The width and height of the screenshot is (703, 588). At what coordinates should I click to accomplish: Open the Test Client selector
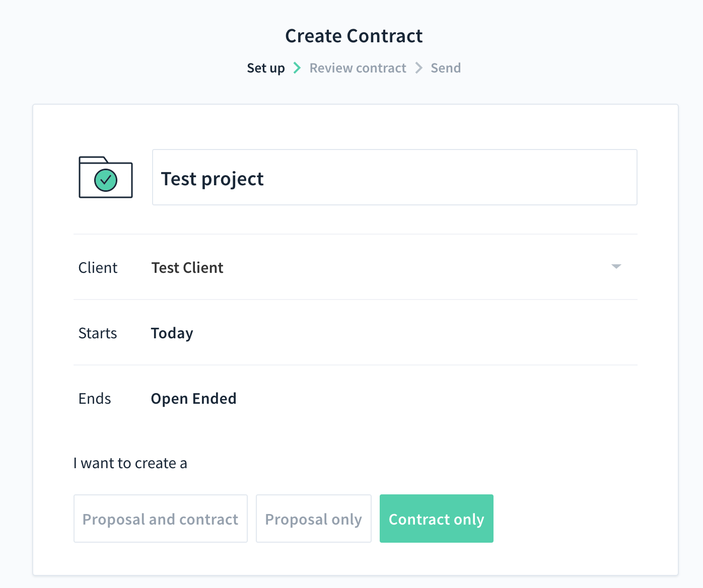pyautogui.click(x=187, y=268)
